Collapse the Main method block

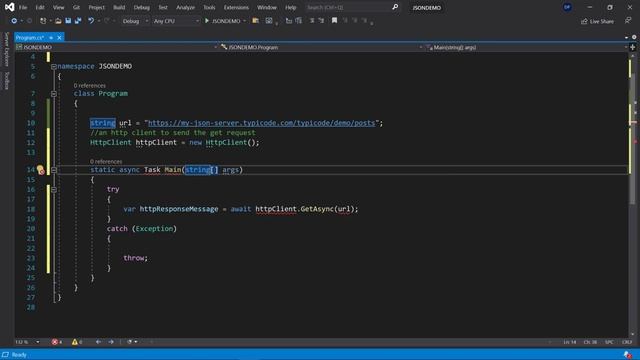pos(53,170)
